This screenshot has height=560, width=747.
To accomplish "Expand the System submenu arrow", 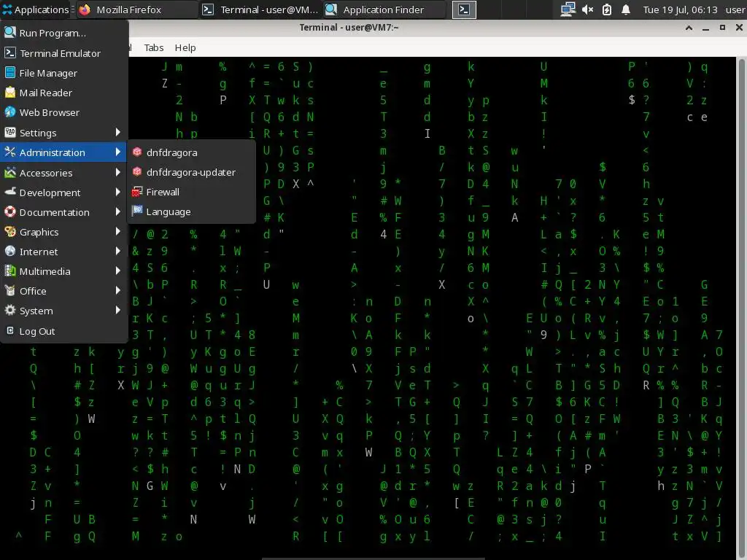I will pyautogui.click(x=117, y=311).
